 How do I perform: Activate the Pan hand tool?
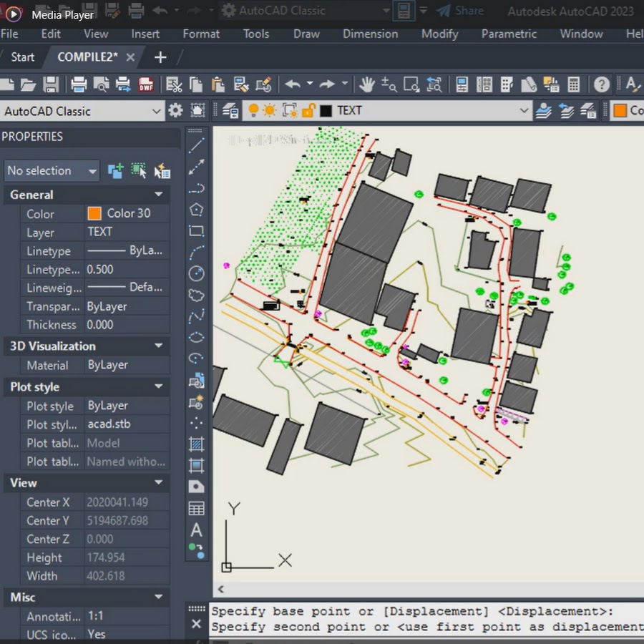point(367,85)
